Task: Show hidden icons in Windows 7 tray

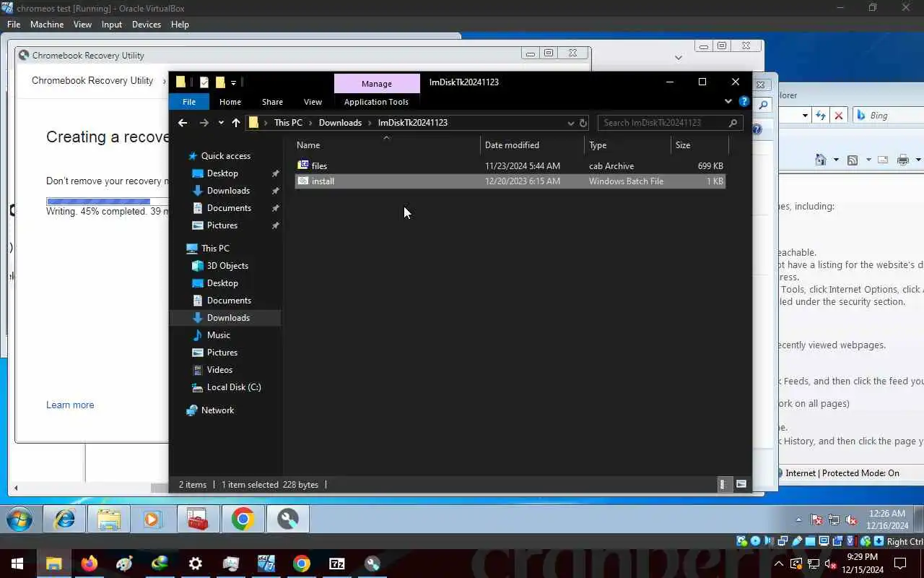Action: pos(798,520)
